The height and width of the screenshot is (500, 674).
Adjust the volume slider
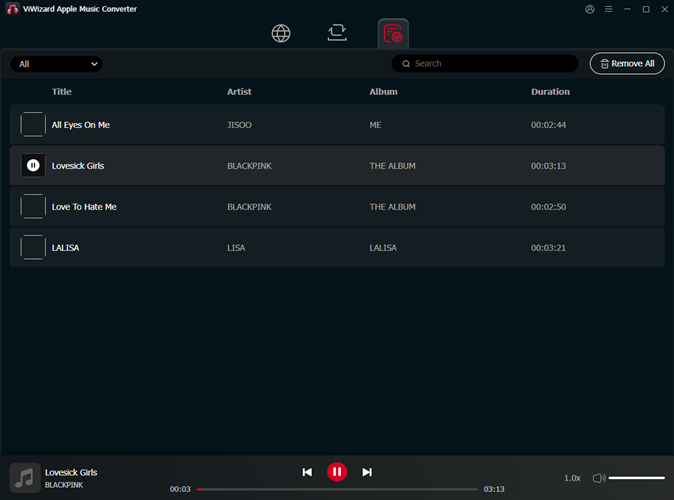coord(637,478)
